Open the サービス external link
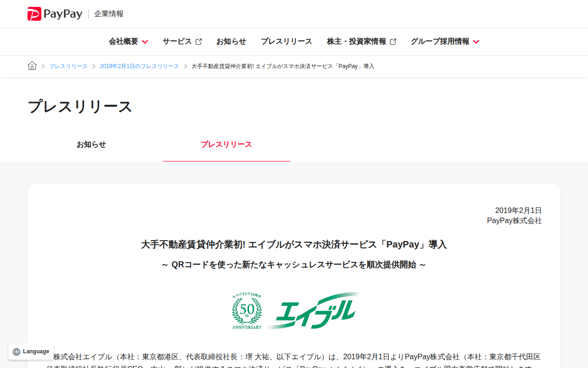This screenshot has width=588, height=368. pyautogui.click(x=182, y=41)
